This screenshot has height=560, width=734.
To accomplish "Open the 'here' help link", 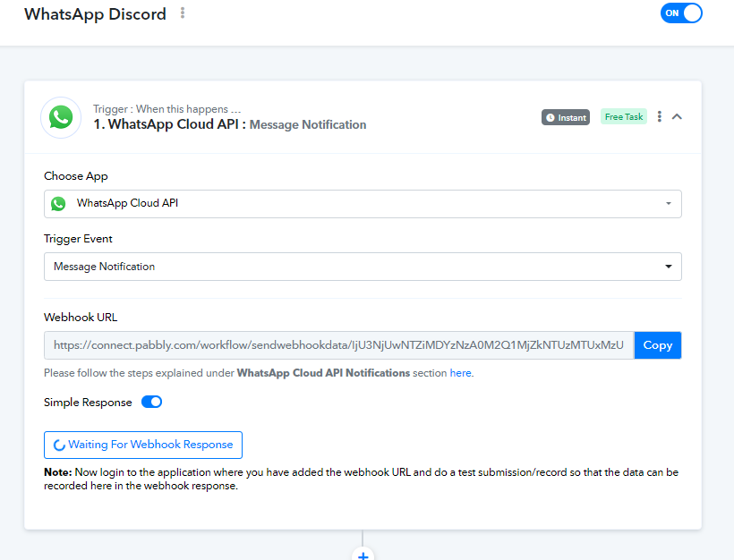I will [460, 373].
